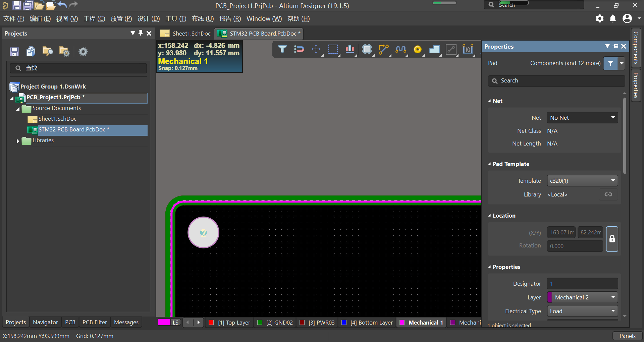
Task: Open the vertical Components side tab
Action: point(636,48)
